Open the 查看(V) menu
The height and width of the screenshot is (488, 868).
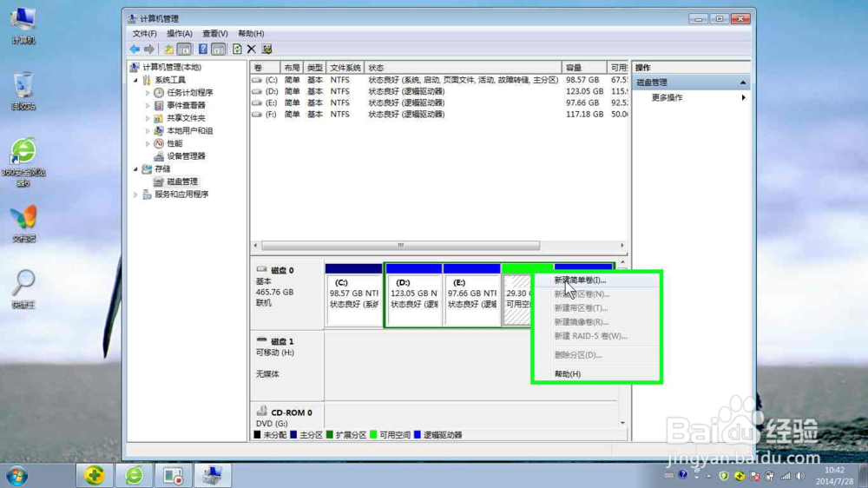[214, 34]
